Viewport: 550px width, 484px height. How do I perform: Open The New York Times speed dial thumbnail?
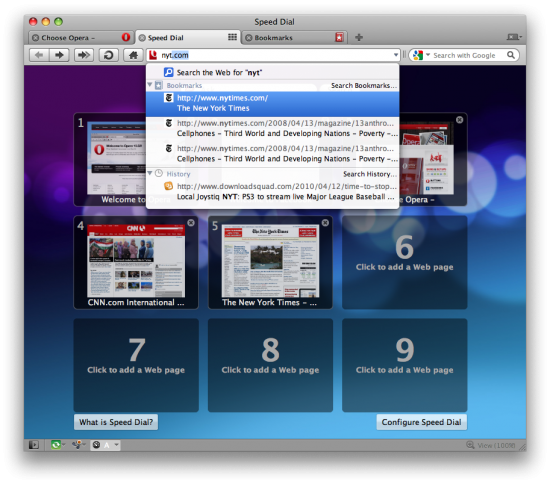(x=270, y=262)
